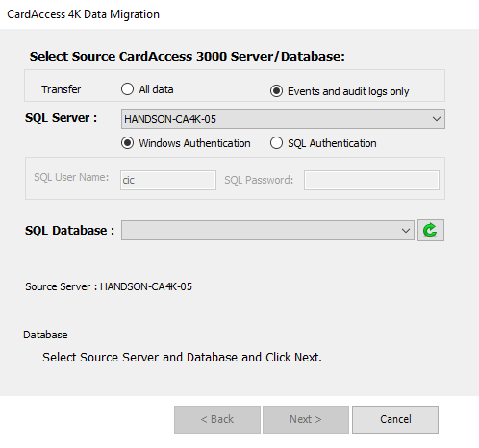The height and width of the screenshot is (448, 479).
Task: Click the Select Source Server instruction text
Action: pos(182,358)
